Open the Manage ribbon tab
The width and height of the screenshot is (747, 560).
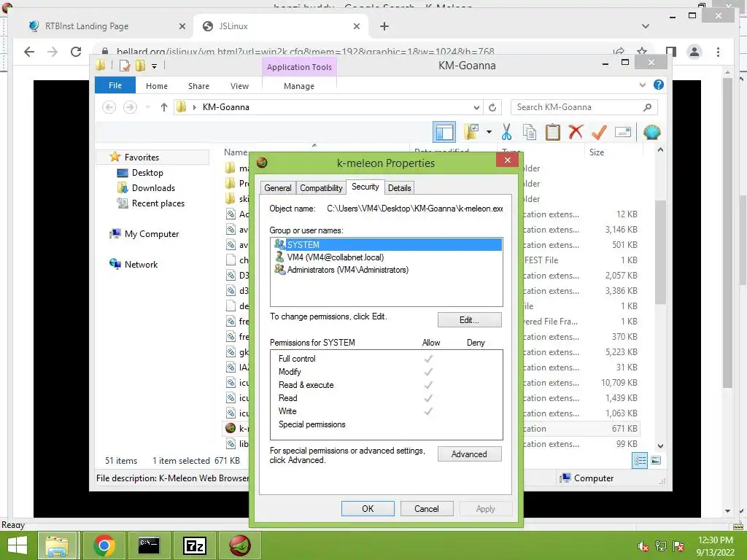point(298,86)
